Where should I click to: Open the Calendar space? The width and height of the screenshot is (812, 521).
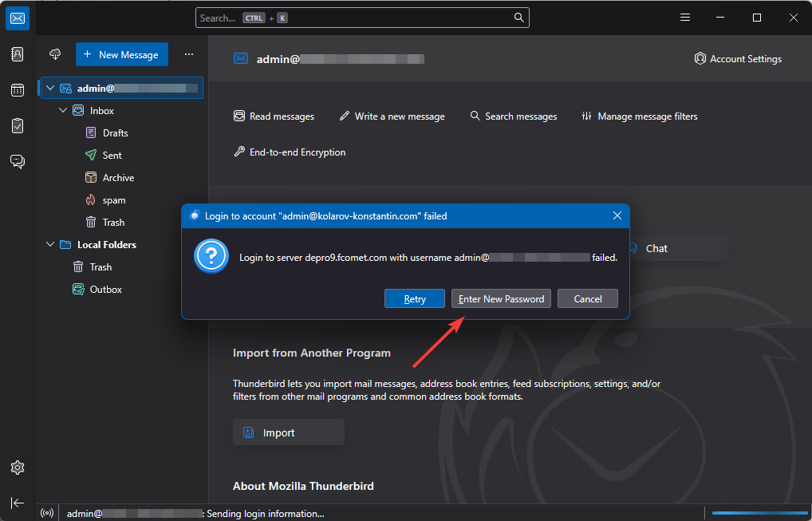point(17,90)
